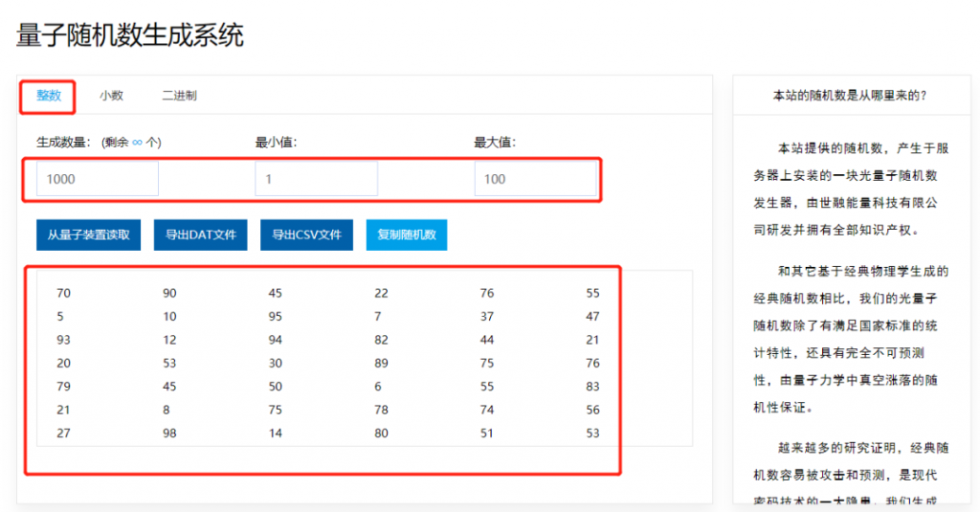This screenshot has width=980, height=512.
Task: Click 导出DAT文件 button
Action: [x=201, y=235]
